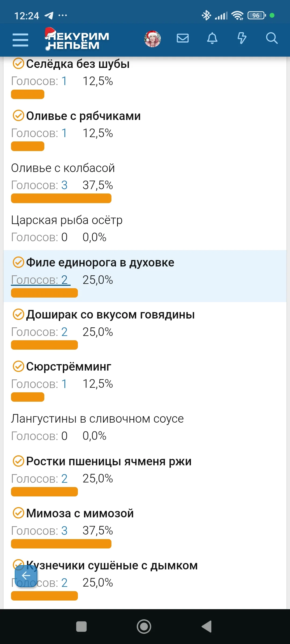Tap the checkmark beside Селёдка без шубы
Screen dimensions: 290x644
point(19,64)
